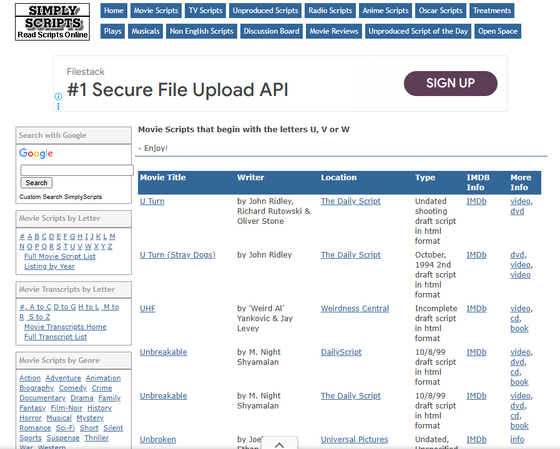Viewport: 560px width, 449px height.
Task: Open Universal Pictures location link
Action: 354,439
